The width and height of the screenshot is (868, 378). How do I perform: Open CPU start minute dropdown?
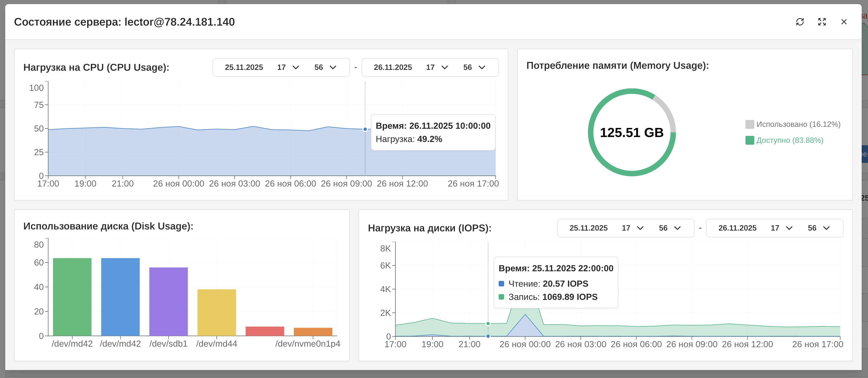coord(325,67)
